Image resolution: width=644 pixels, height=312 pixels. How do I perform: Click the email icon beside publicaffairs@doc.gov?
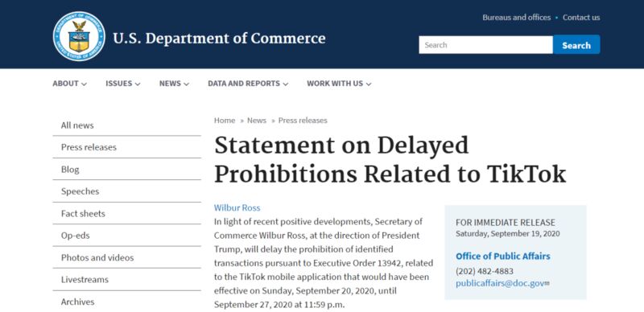[x=547, y=283]
